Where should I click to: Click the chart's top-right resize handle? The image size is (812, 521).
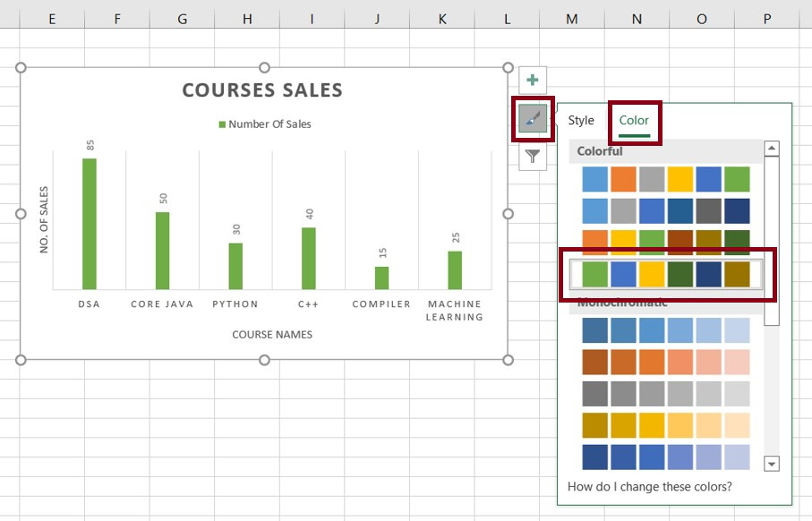(508, 68)
